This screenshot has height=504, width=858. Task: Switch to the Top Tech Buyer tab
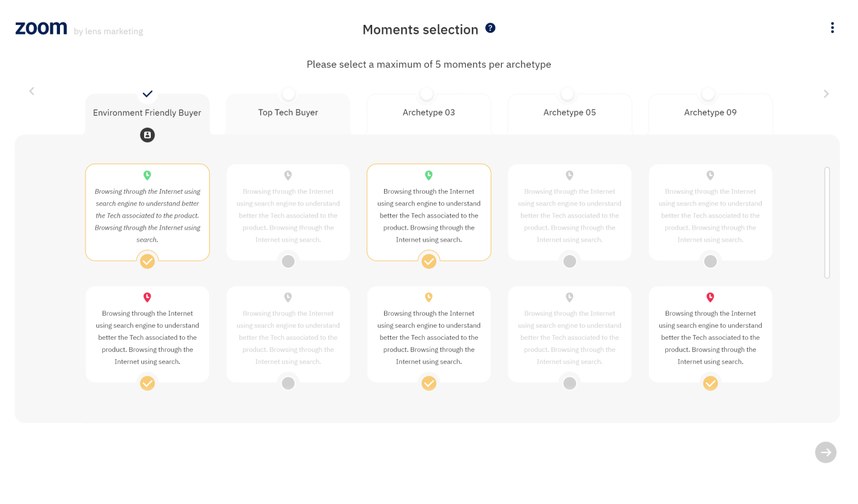pyautogui.click(x=288, y=113)
